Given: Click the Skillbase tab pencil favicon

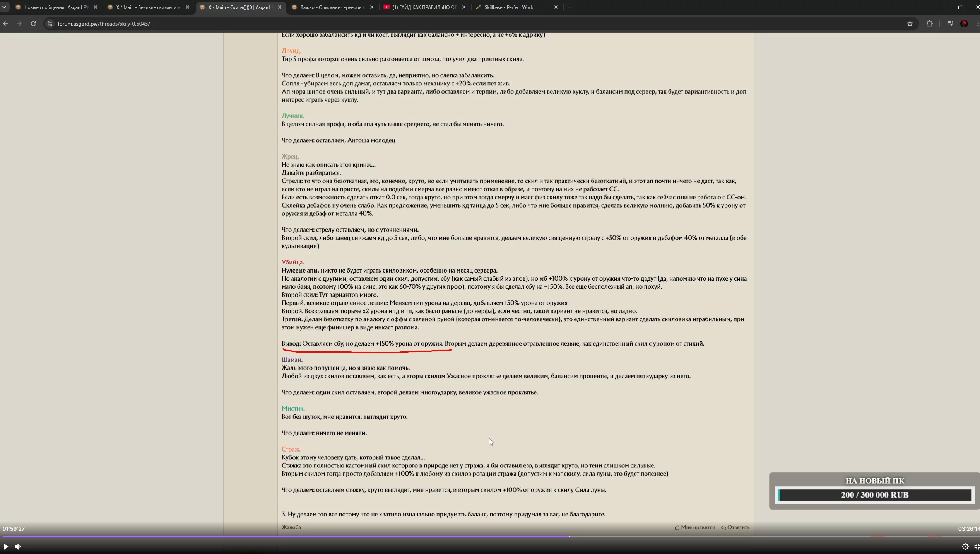Looking at the screenshot, I should pos(478,7).
